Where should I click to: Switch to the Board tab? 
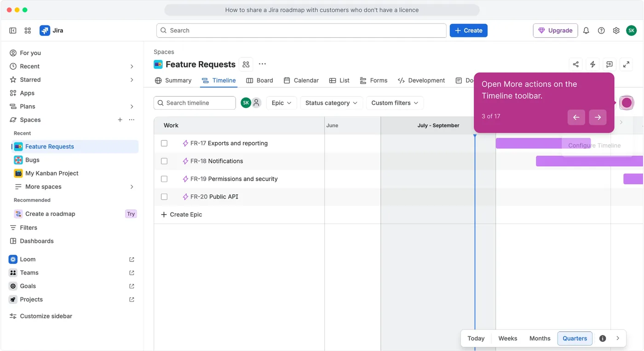[259, 80]
